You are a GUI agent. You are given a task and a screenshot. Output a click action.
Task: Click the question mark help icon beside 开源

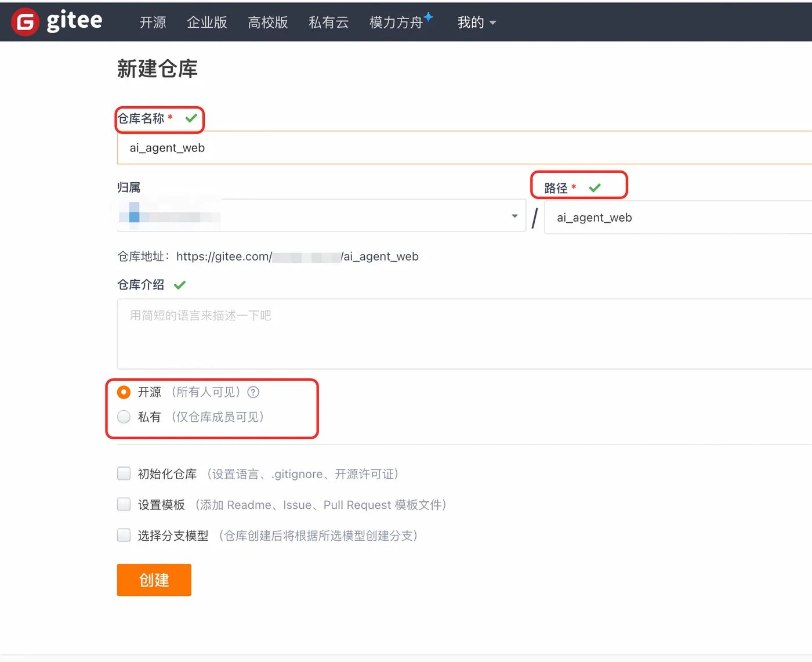tap(253, 392)
